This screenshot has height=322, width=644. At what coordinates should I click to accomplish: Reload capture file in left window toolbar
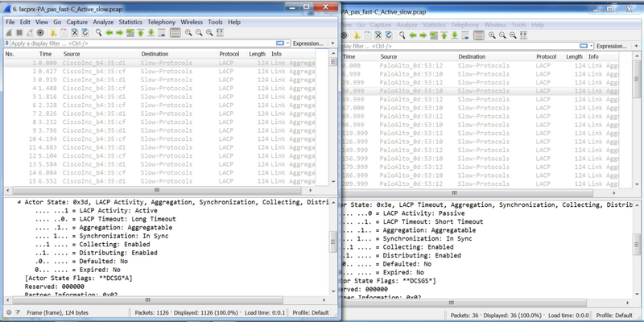[x=85, y=33]
